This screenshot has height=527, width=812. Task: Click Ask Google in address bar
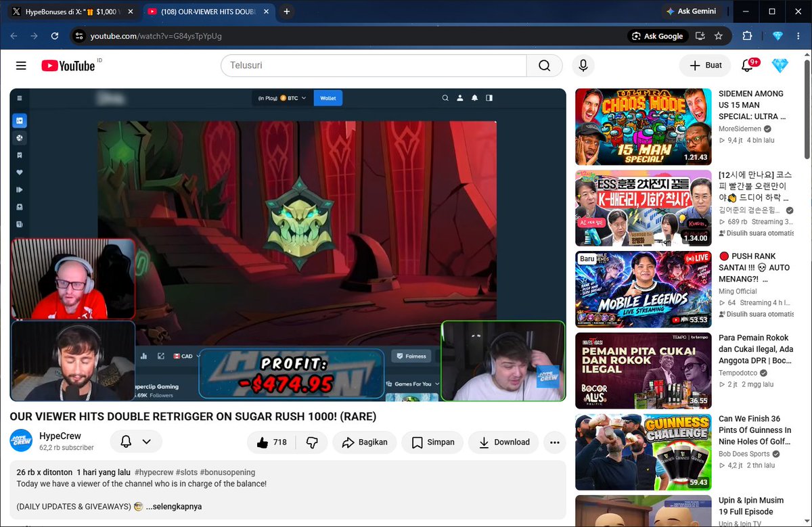coord(657,36)
